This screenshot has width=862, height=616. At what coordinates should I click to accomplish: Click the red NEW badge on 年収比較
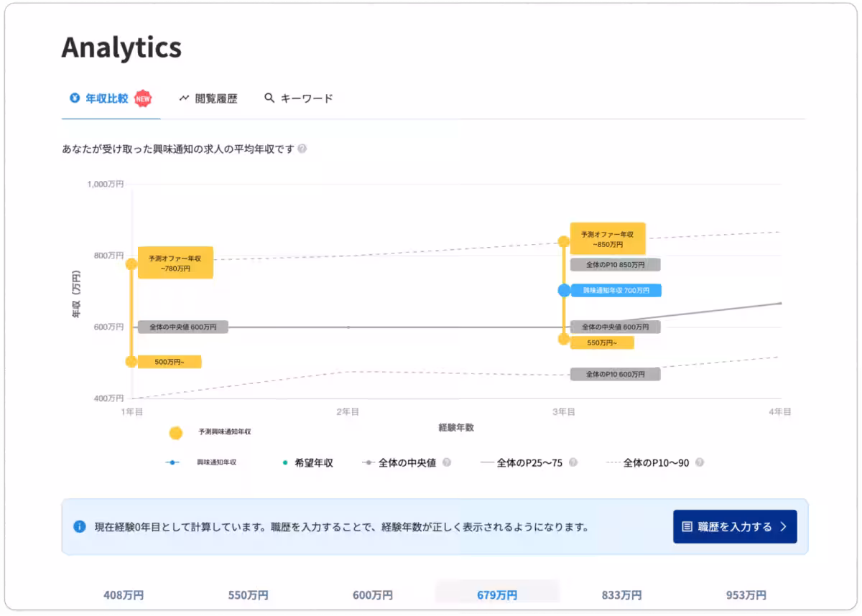(x=144, y=98)
